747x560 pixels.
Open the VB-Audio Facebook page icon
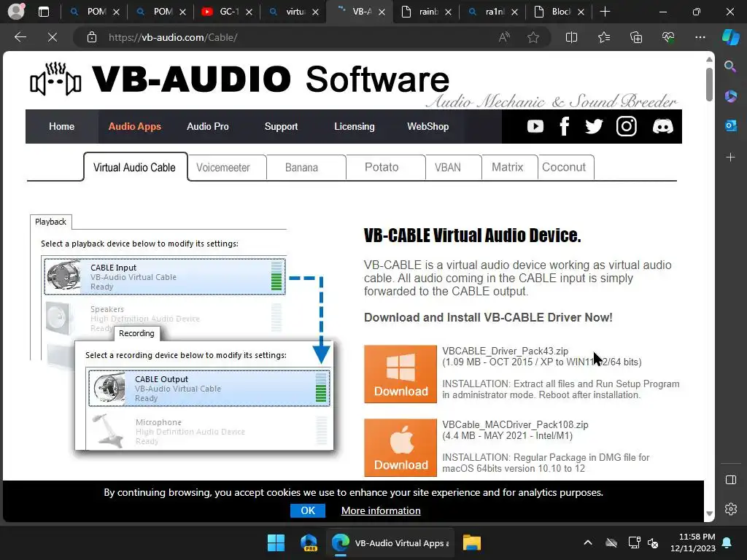(x=565, y=126)
